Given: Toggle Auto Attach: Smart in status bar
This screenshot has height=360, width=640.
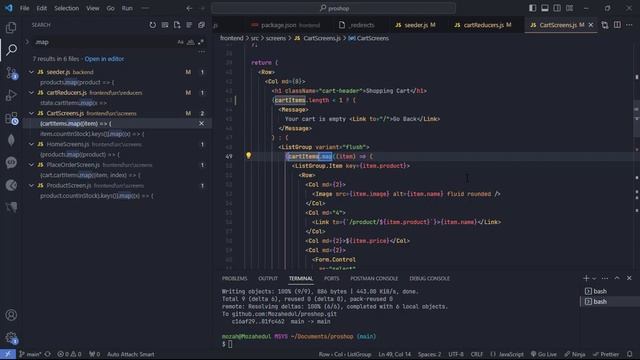Looking at the screenshot, I should (131, 354).
